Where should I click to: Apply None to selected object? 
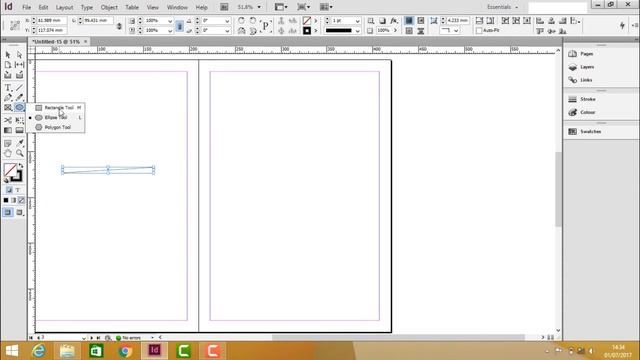pos(21,200)
